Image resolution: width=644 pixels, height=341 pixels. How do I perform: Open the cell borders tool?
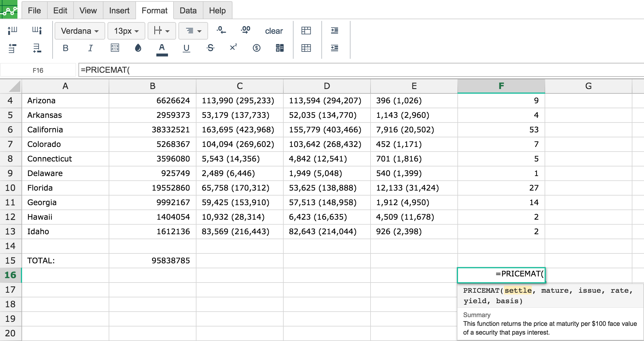click(115, 48)
